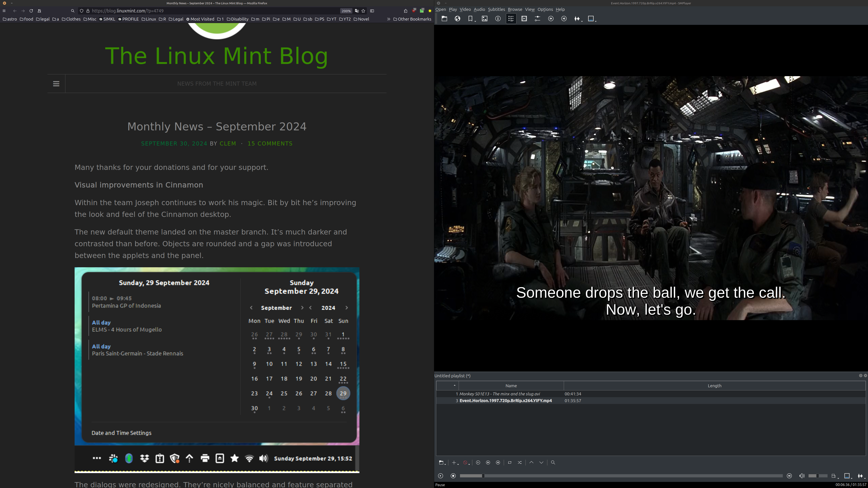
Task: Click the video seek bar
Action: [x=621, y=476]
